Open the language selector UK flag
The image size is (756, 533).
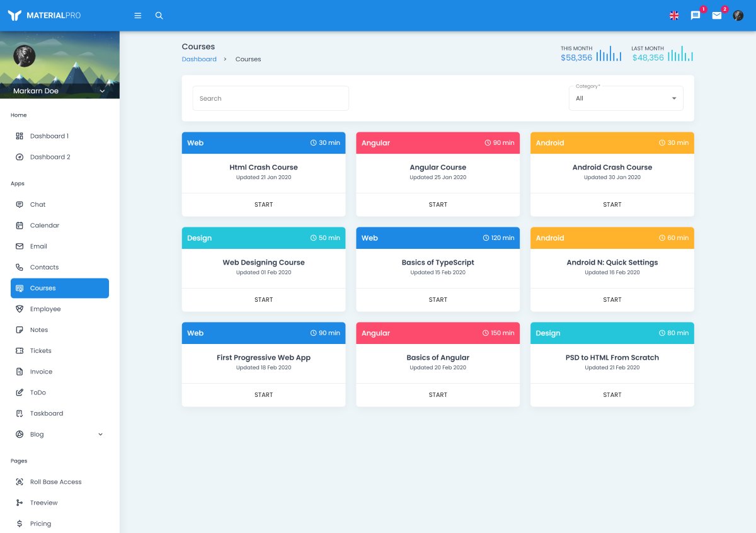coord(674,16)
